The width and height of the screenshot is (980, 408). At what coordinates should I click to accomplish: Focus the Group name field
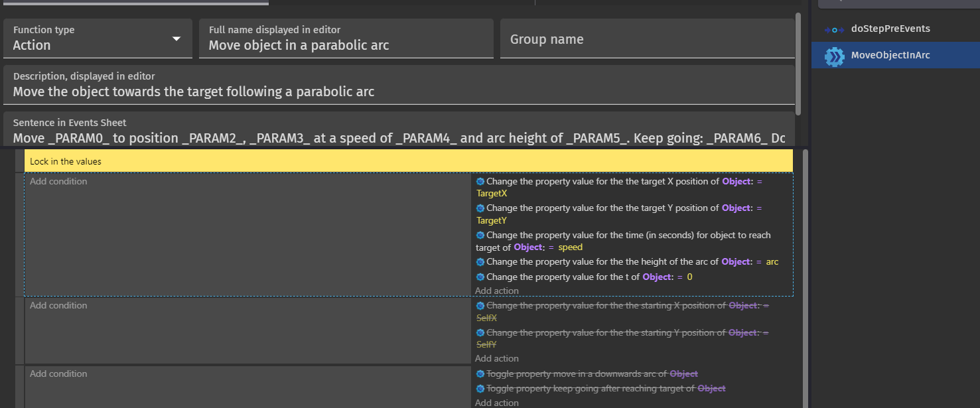(647, 40)
